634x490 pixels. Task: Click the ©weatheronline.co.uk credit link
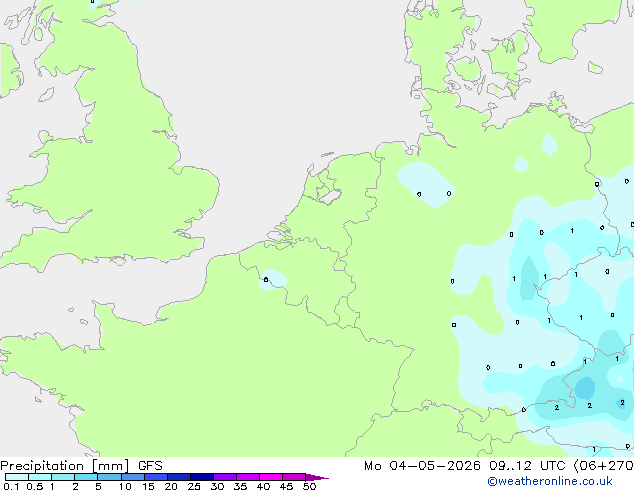point(549,481)
